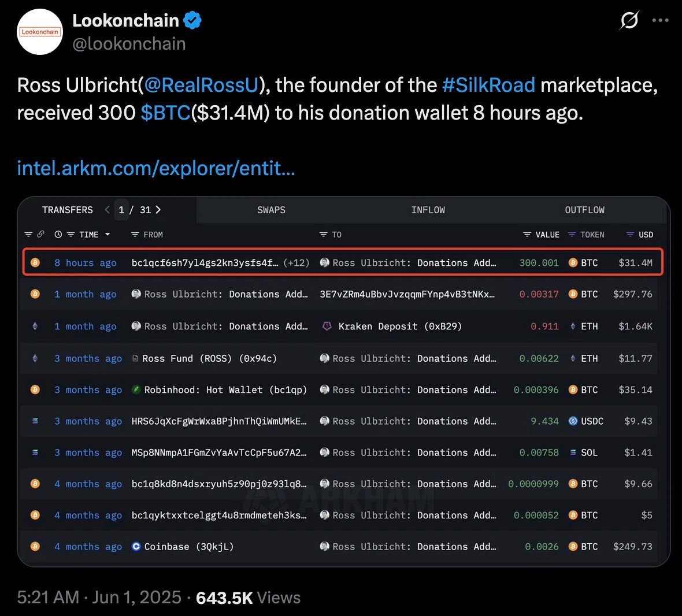The image size is (682, 616).
Task: Open the FROM column filter
Action: (135, 235)
